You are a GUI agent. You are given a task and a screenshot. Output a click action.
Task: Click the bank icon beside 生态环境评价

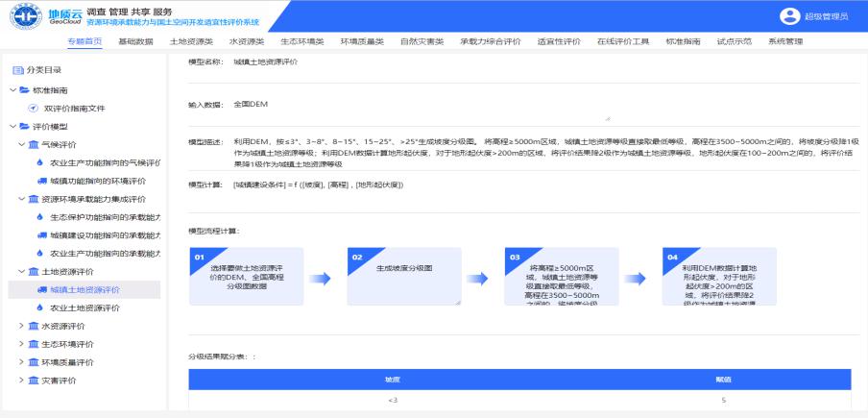[x=34, y=344]
